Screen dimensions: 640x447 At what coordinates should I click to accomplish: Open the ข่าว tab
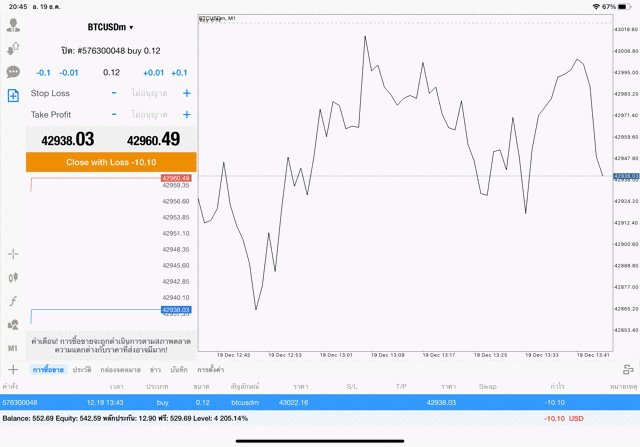pyautogui.click(x=143, y=370)
